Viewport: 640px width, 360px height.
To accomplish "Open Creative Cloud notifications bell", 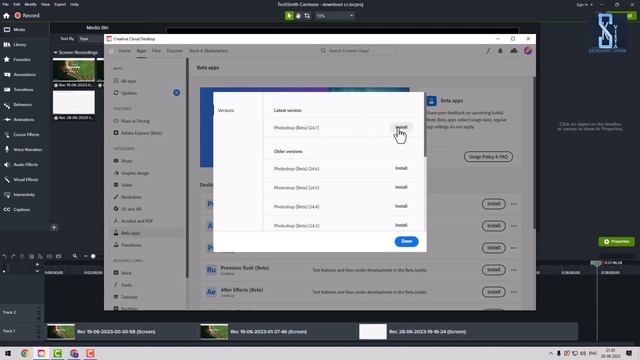I will click(x=500, y=51).
